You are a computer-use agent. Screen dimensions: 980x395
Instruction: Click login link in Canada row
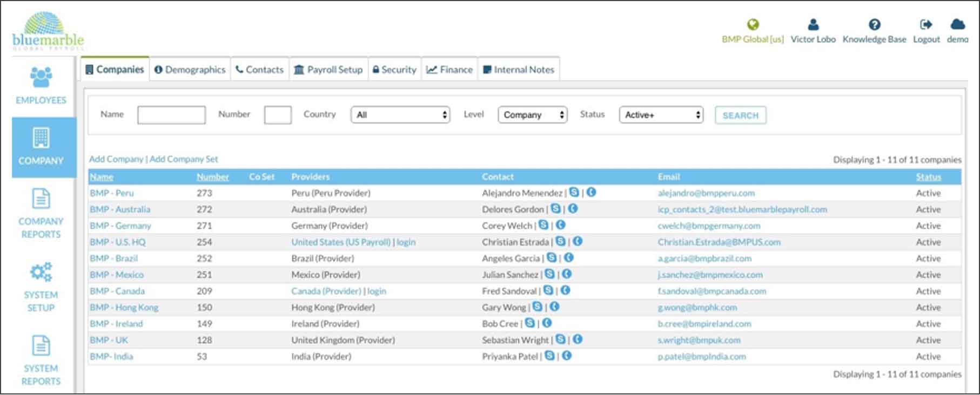click(x=377, y=291)
